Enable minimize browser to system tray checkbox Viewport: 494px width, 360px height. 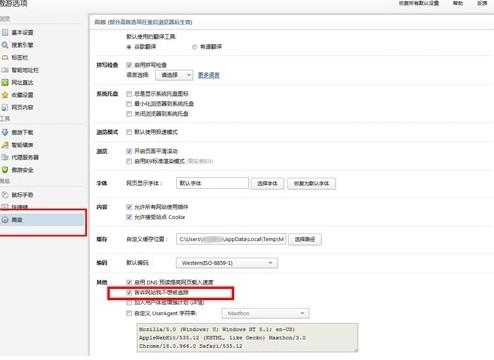click(x=129, y=104)
